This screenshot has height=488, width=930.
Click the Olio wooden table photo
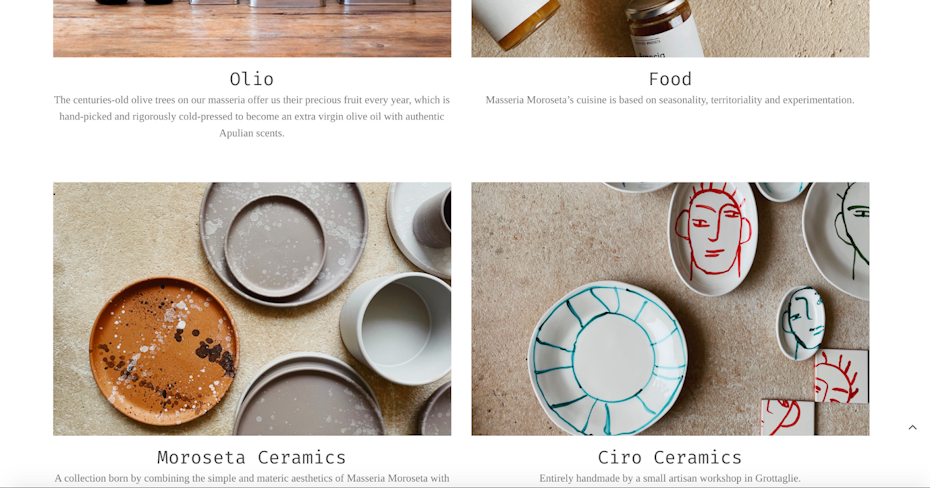(252, 28)
